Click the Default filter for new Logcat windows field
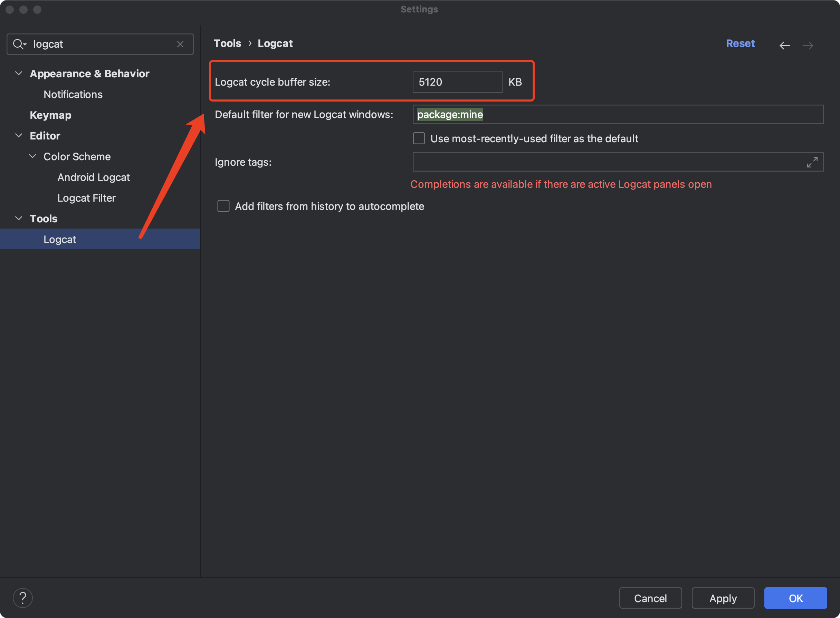The image size is (840, 618). [618, 114]
